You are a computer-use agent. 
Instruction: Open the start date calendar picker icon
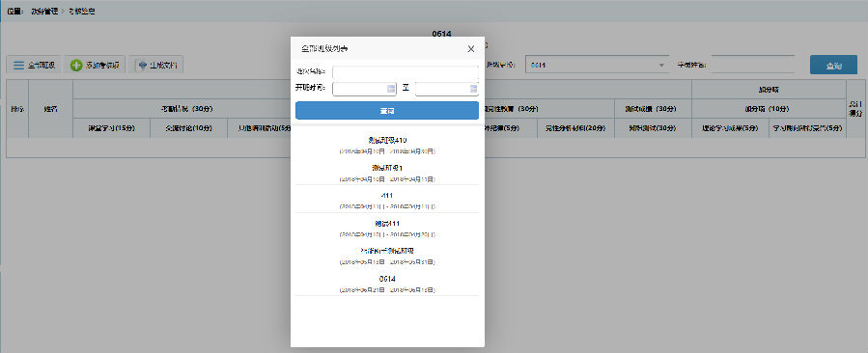[390, 89]
